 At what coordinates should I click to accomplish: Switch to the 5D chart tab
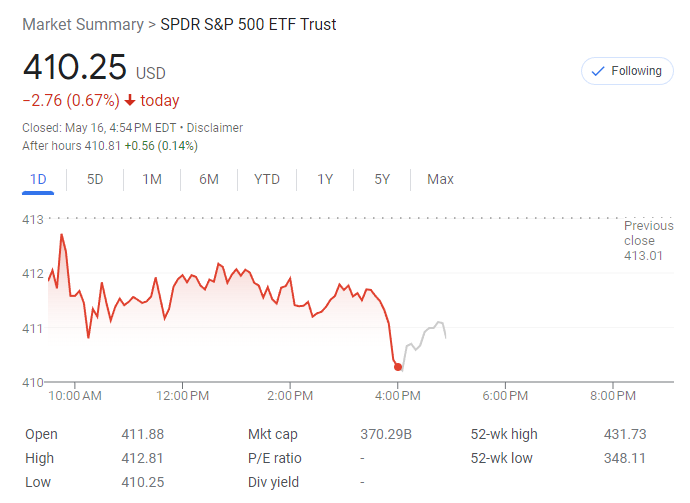point(95,179)
